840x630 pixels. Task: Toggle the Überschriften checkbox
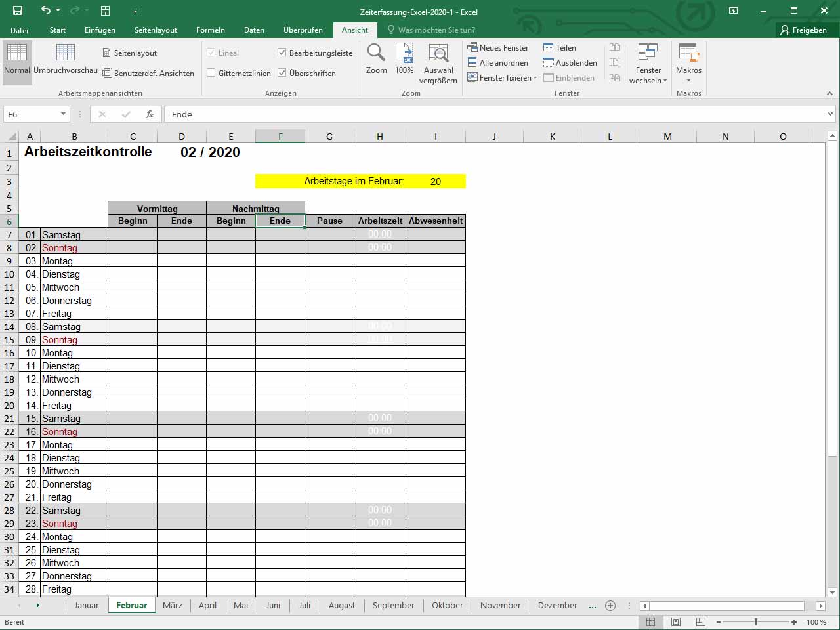pyautogui.click(x=282, y=73)
